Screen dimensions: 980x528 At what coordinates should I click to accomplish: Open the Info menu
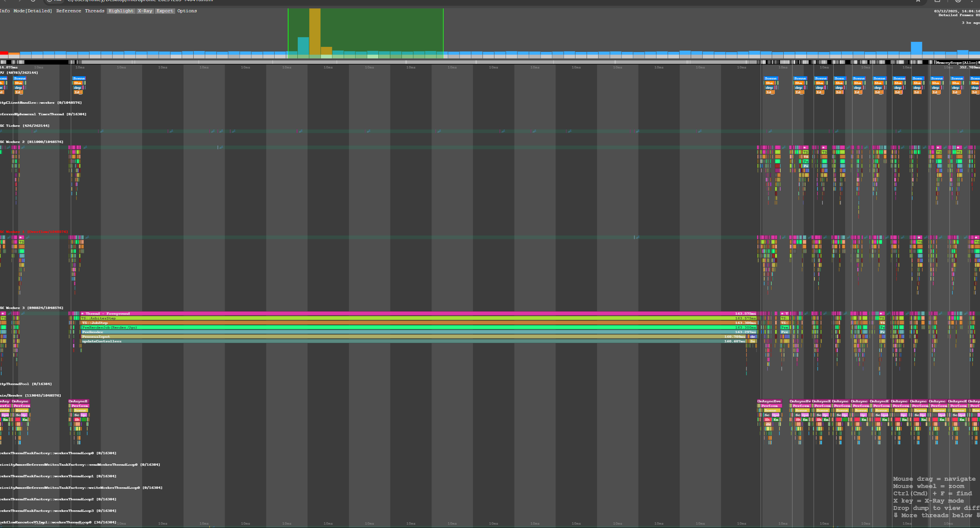[5, 11]
